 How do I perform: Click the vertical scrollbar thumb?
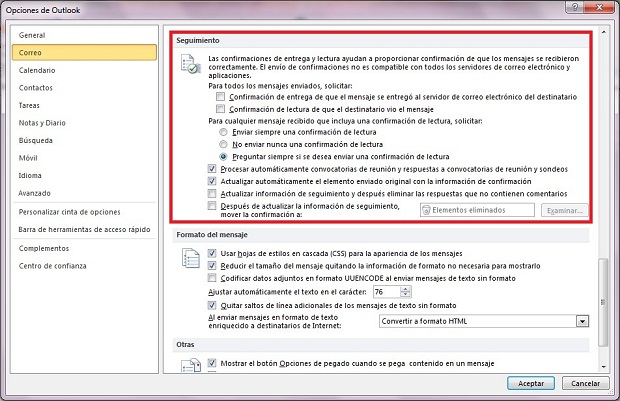603,303
